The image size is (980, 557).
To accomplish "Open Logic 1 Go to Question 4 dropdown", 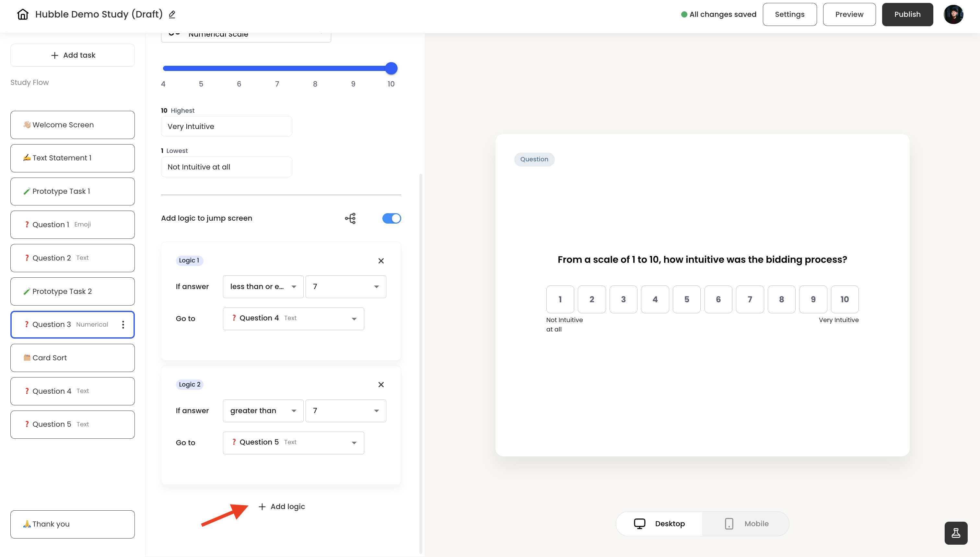I will coord(293,318).
